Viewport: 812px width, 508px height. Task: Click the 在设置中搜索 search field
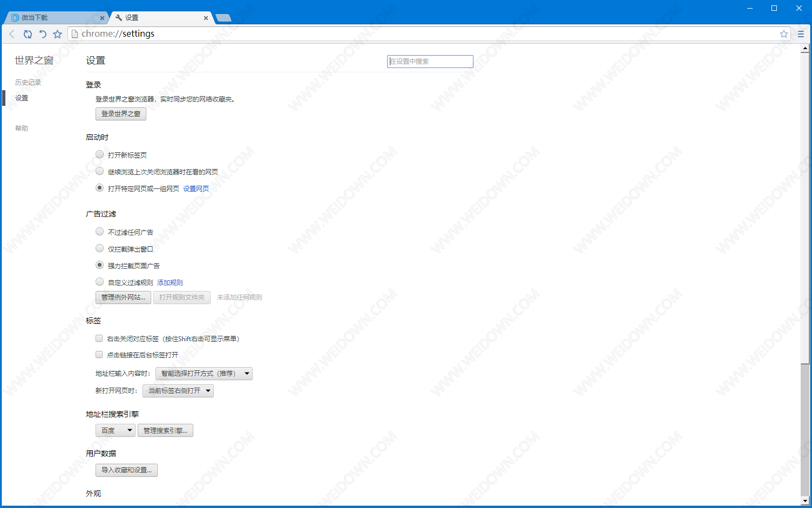tap(430, 62)
